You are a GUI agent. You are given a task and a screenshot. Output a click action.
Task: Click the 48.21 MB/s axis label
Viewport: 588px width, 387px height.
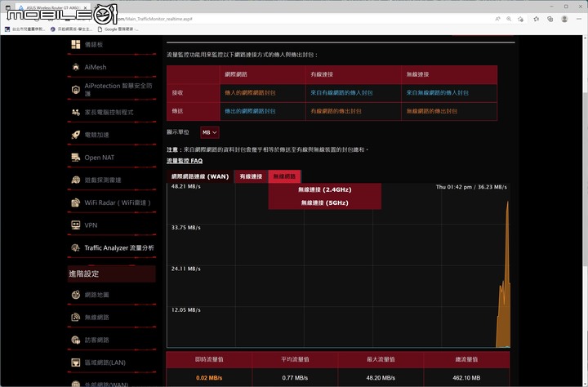186,186
